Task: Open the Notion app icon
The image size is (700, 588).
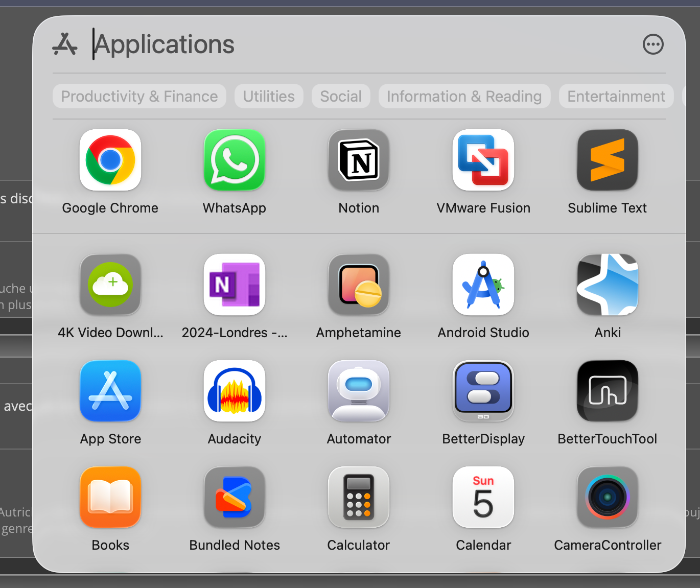Action: 359,160
